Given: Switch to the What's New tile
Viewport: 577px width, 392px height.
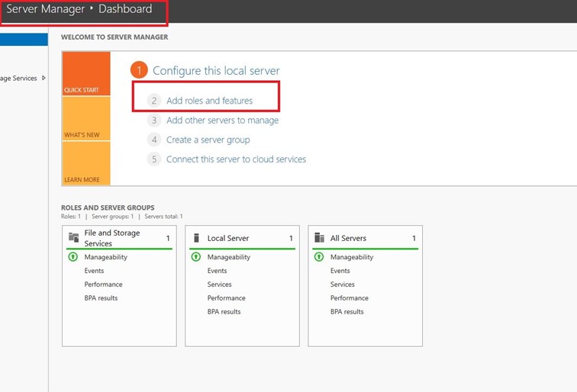Looking at the screenshot, I should (x=86, y=118).
